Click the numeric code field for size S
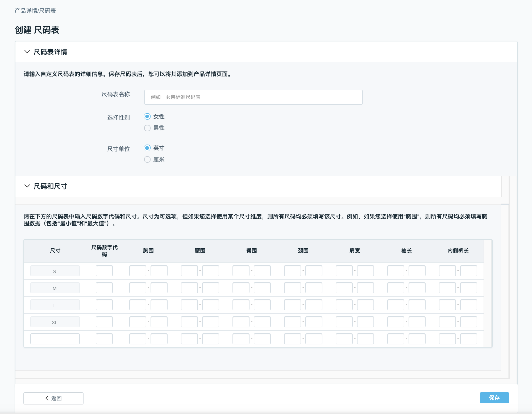 pos(104,271)
